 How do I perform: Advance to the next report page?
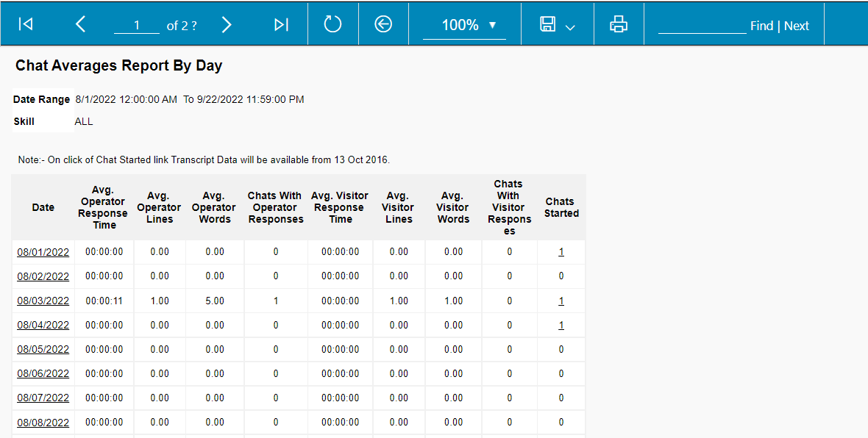pos(227,25)
